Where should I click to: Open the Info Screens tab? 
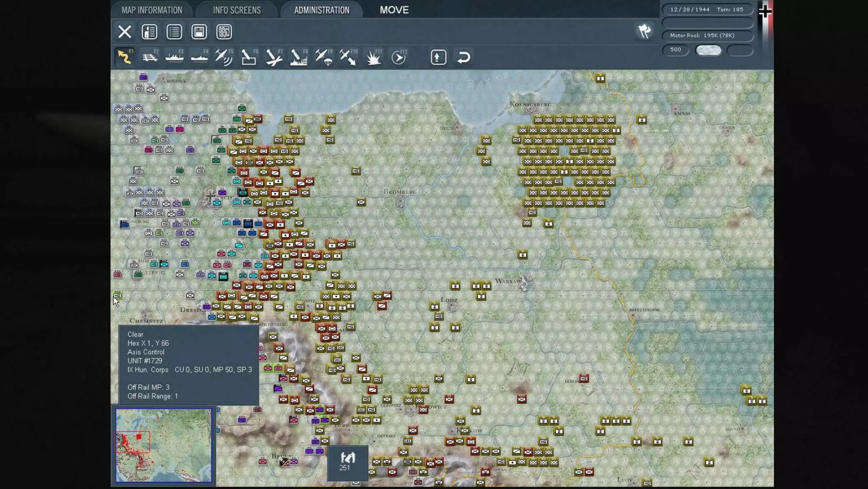(x=236, y=10)
